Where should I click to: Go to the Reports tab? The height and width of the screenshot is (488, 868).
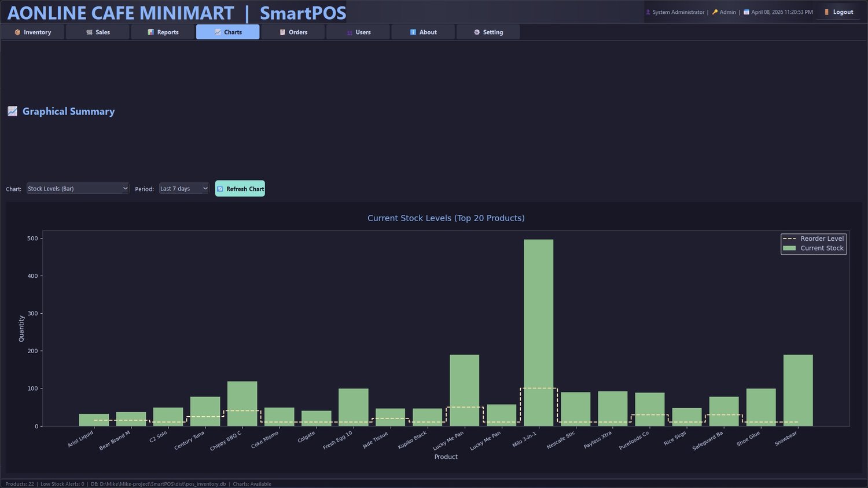[x=163, y=32]
